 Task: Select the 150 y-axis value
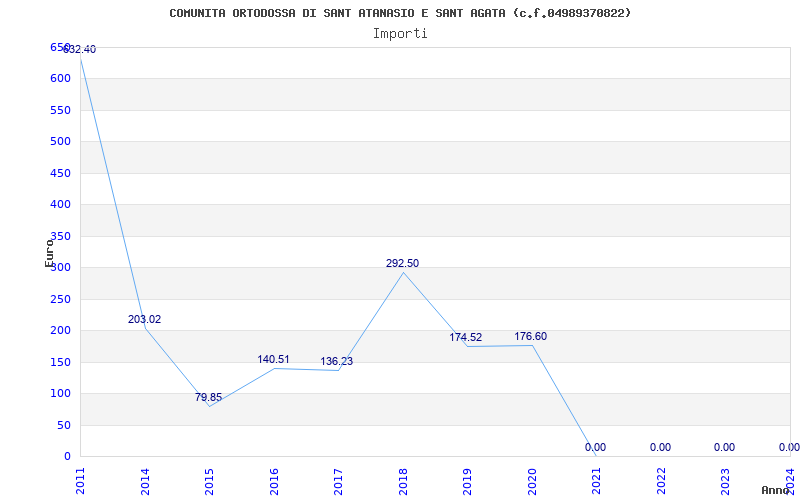coord(60,362)
